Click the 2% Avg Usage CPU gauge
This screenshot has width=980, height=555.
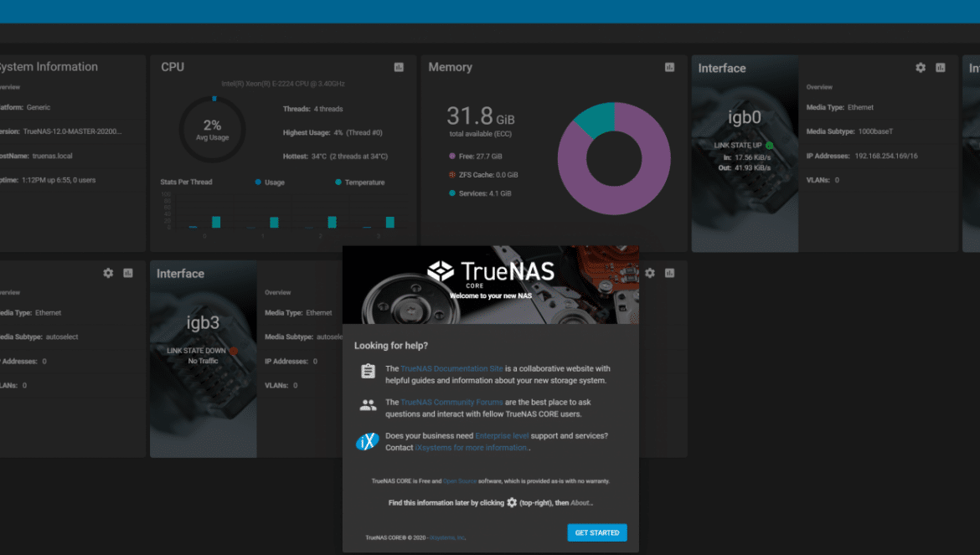coord(213,129)
